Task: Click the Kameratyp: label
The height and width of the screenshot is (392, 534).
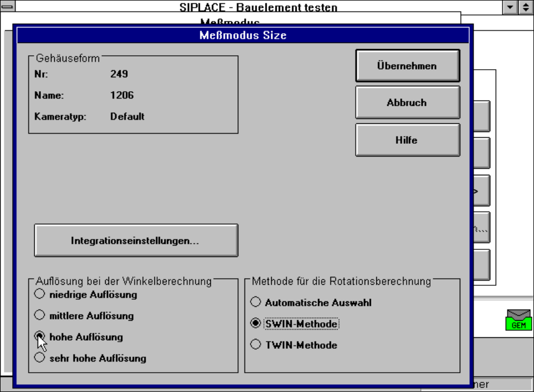Action: click(60, 117)
